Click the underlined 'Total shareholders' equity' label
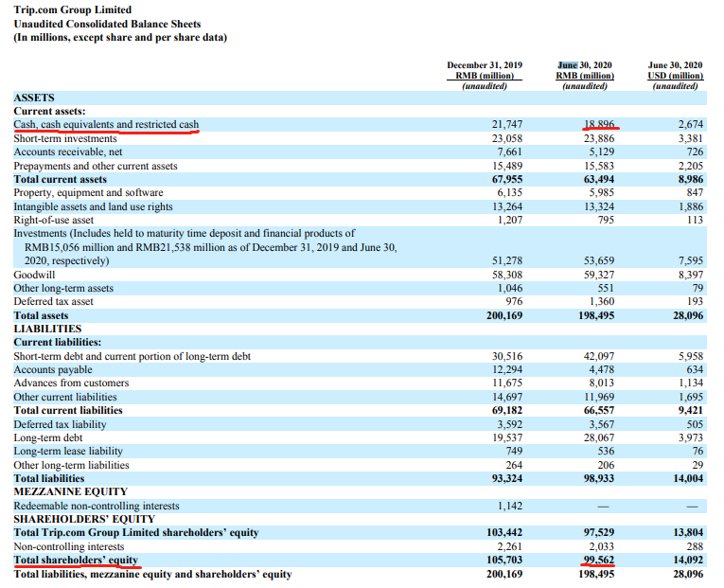 [77, 560]
